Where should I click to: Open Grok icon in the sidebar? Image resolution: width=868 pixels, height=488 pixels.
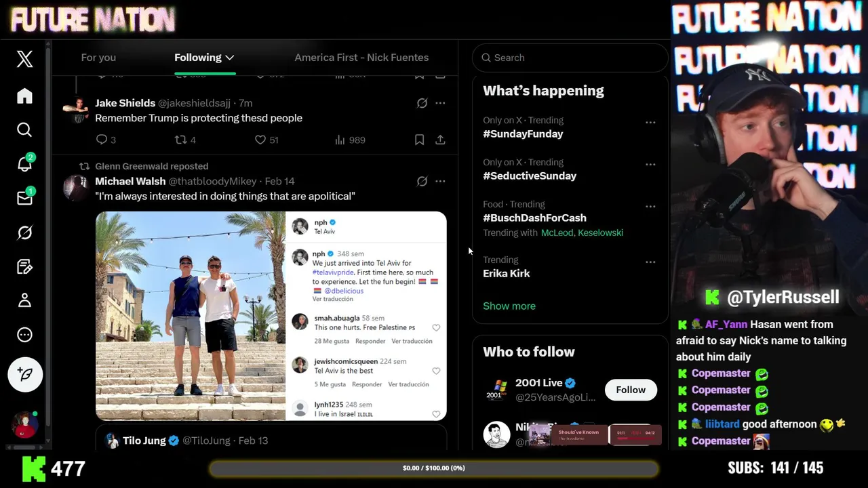point(24,232)
